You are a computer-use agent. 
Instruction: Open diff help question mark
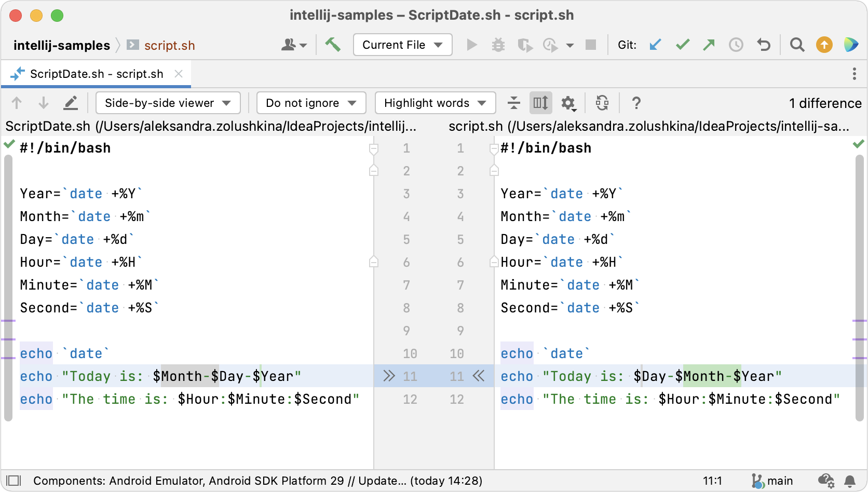[636, 103]
